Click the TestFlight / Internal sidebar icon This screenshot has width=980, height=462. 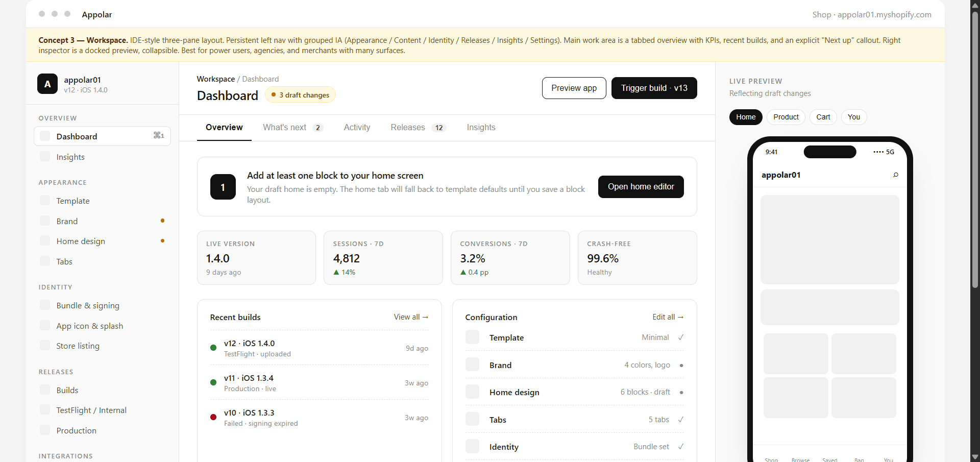(45, 409)
